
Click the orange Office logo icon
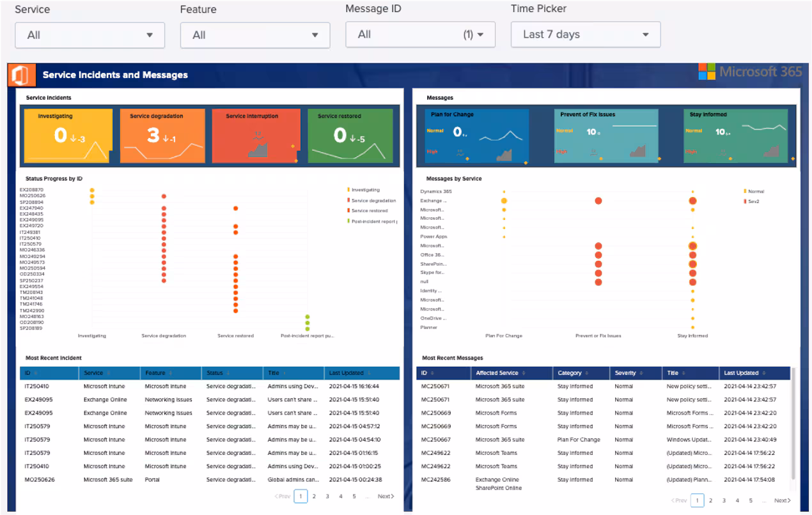tap(22, 75)
